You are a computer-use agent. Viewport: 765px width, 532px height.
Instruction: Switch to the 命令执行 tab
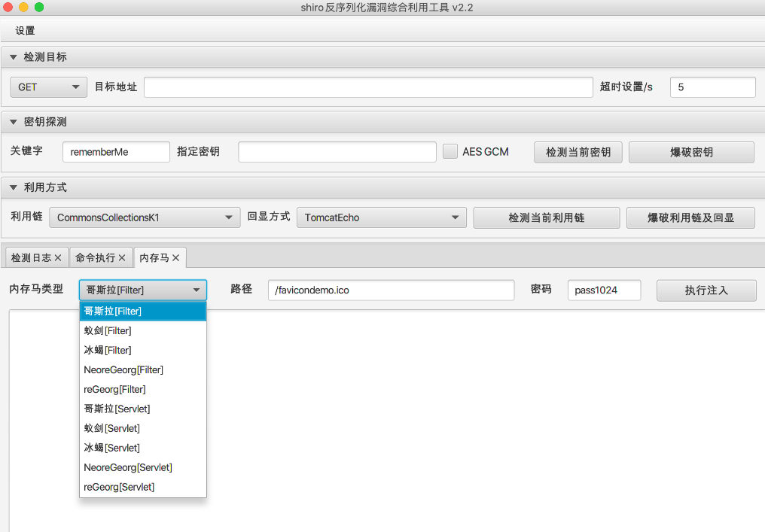click(x=95, y=258)
